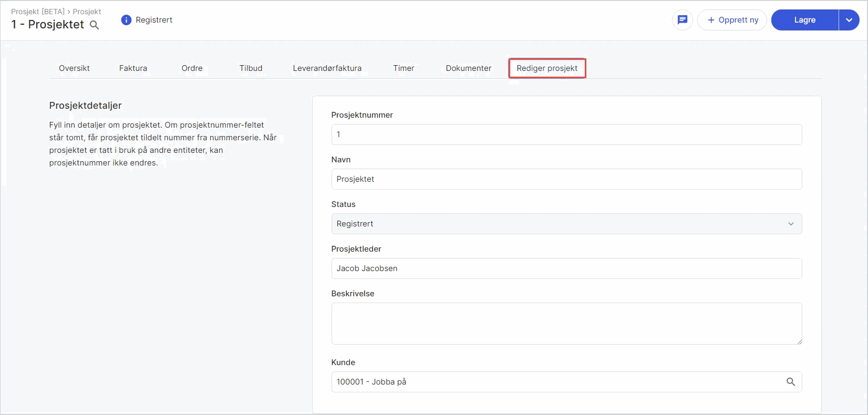Open the Dokumenter tab
868x415 pixels.
(x=469, y=68)
